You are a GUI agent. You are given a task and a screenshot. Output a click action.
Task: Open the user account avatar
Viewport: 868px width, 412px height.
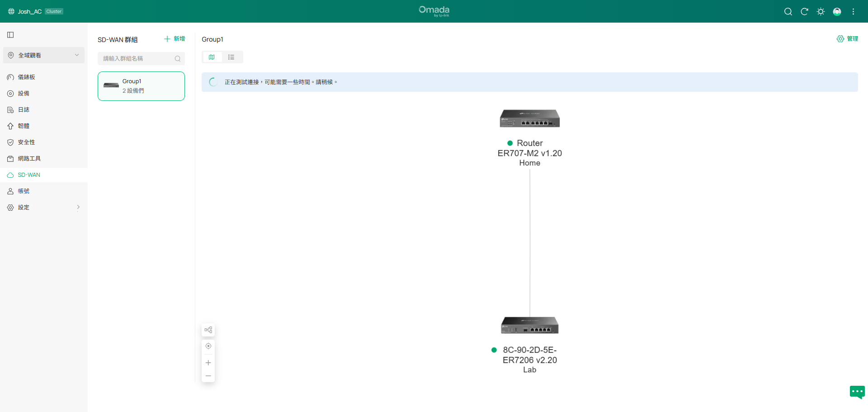[x=837, y=12]
